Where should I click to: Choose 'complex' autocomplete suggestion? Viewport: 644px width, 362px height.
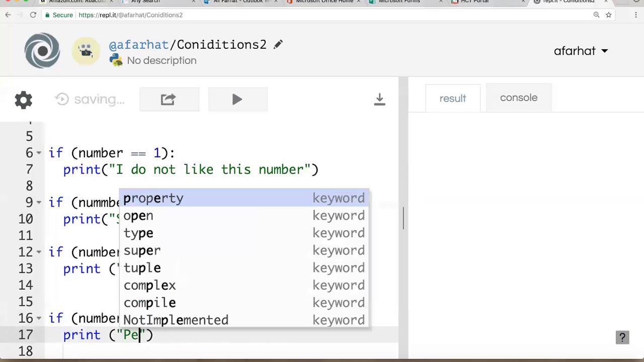[244, 286]
